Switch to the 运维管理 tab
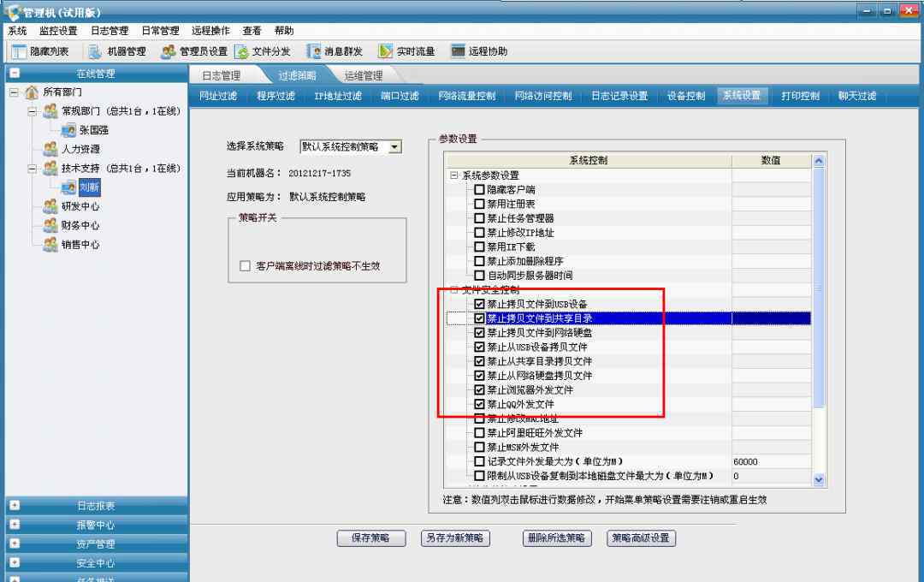 (363, 76)
